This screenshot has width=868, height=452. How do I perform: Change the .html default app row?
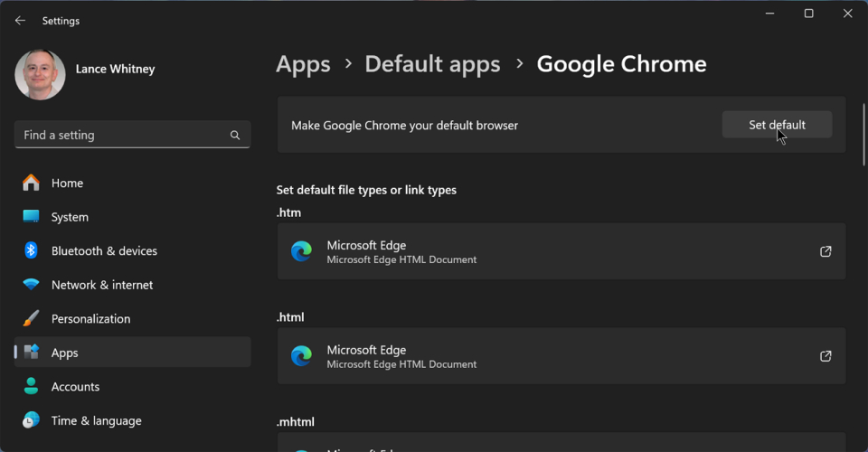pos(561,356)
